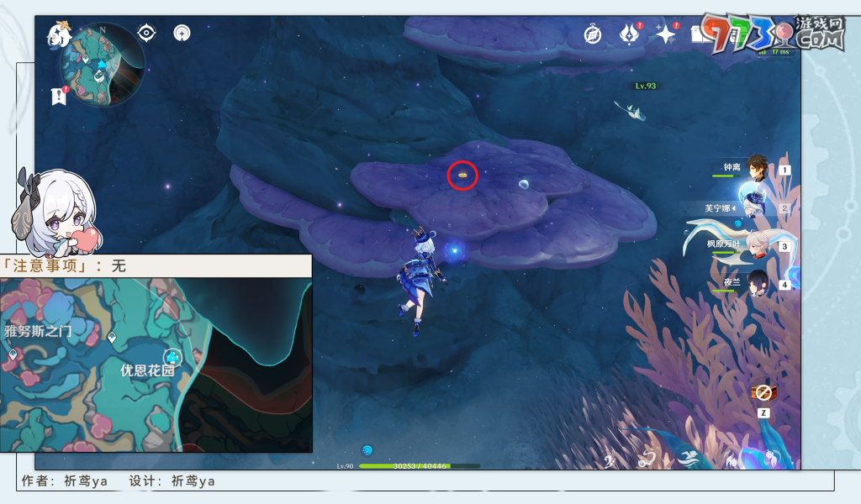Click the green HP bar
861x504 pixels.
tap(419, 465)
